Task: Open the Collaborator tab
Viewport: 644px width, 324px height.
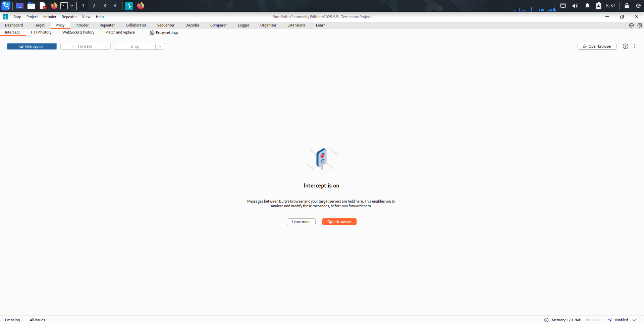Action: 136,25
